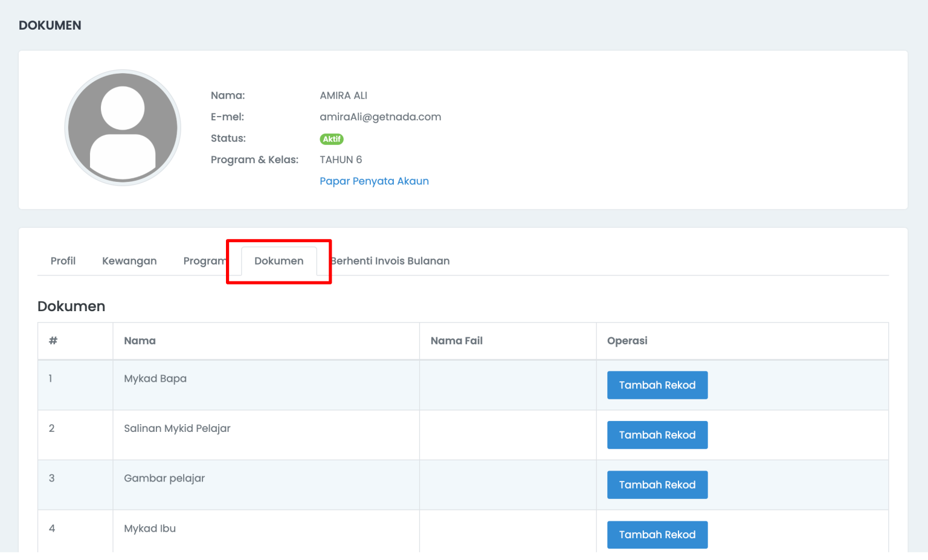Select the Dokumen tab

click(279, 261)
